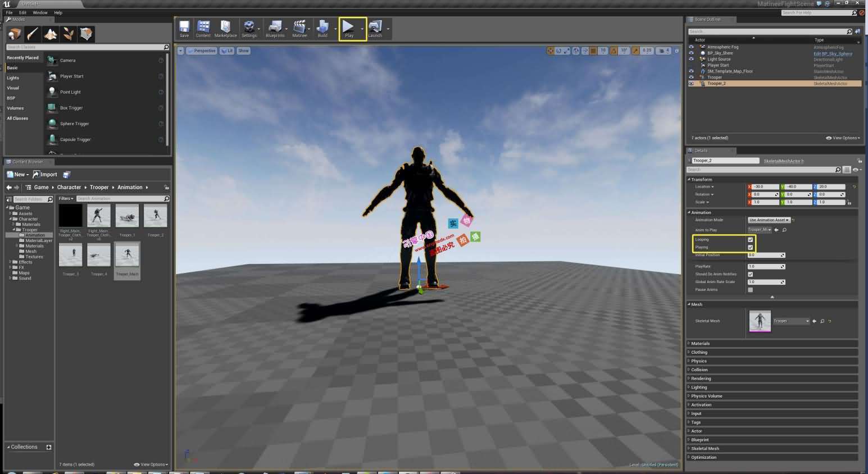Open the Settings toolbar button
The height and width of the screenshot is (474, 868).
249,29
